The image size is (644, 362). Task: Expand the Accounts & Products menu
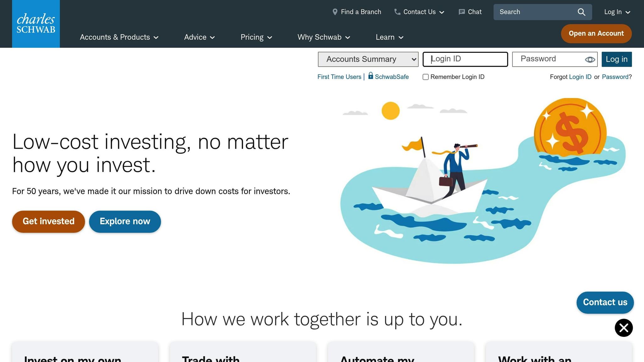tap(119, 37)
